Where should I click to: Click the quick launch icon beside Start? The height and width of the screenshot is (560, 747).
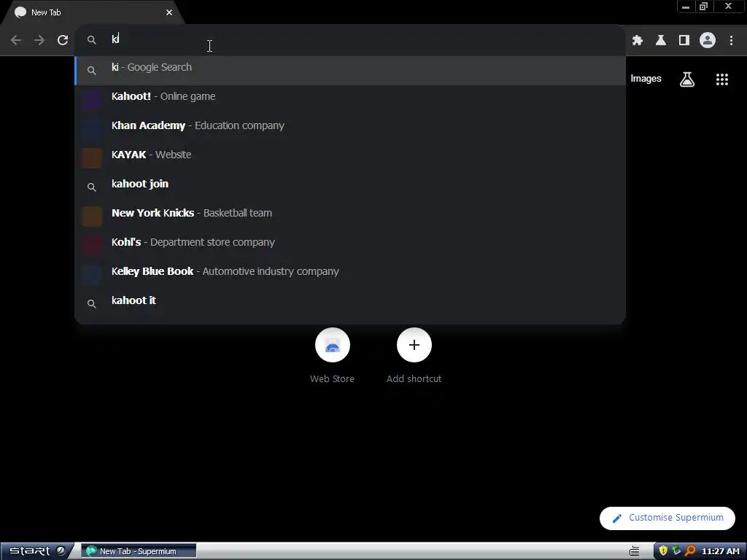coord(61,551)
